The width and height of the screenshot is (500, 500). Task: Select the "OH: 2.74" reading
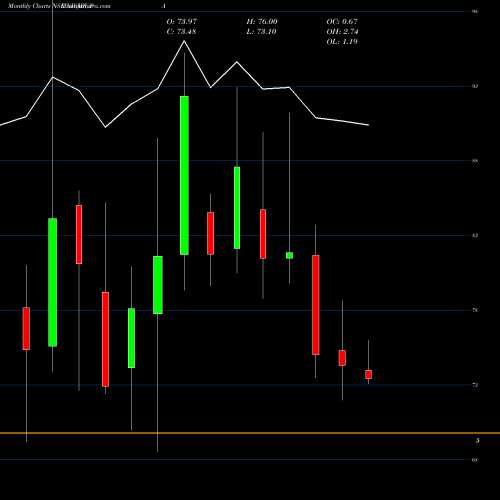(342, 32)
